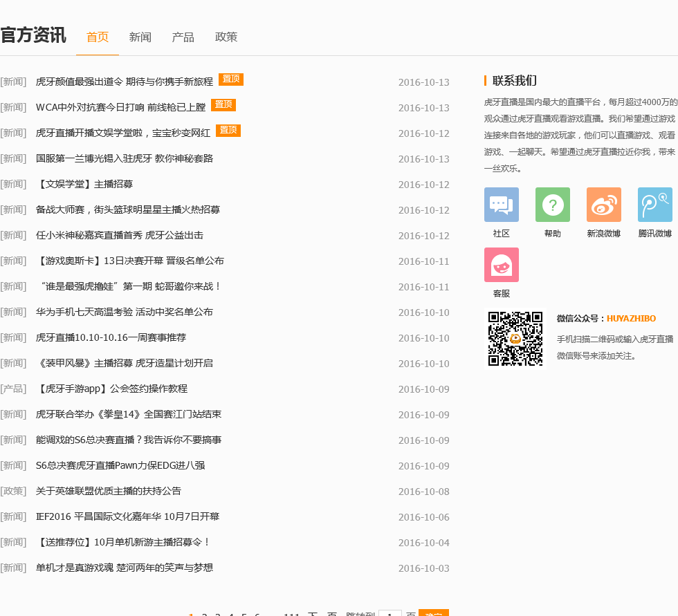Click the pink 客服 customer service icon
Screen dimensions: 678x616
click(501, 265)
